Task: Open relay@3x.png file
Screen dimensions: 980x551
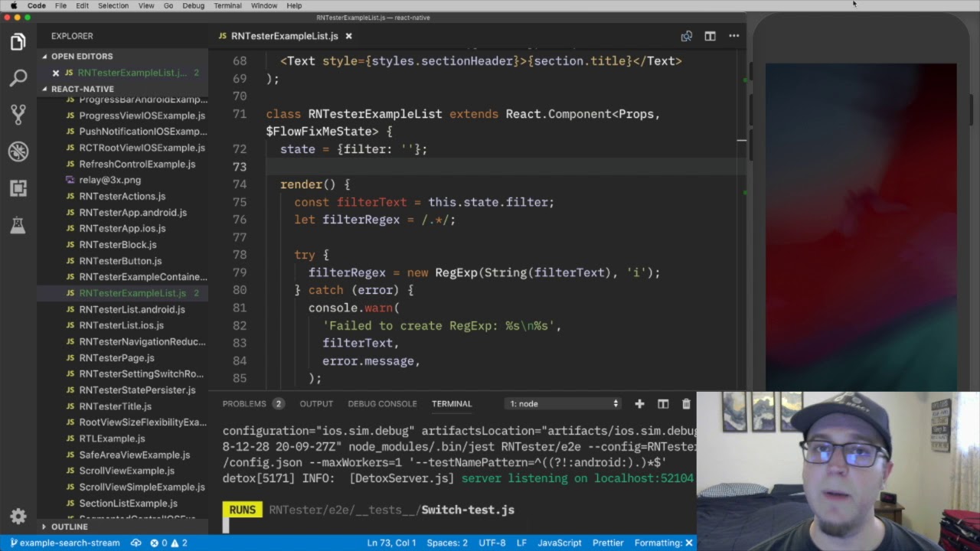Action: click(110, 180)
